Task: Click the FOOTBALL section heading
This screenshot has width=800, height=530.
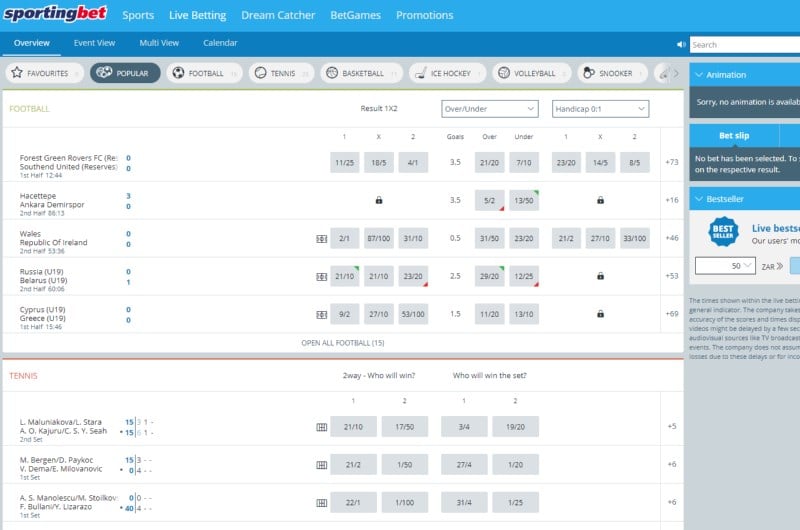Action: (x=29, y=109)
